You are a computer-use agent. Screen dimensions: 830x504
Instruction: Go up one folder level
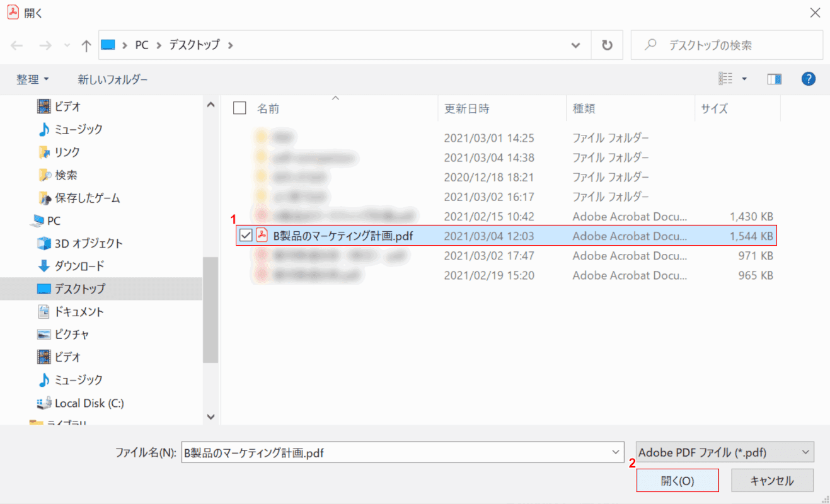[86, 45]
